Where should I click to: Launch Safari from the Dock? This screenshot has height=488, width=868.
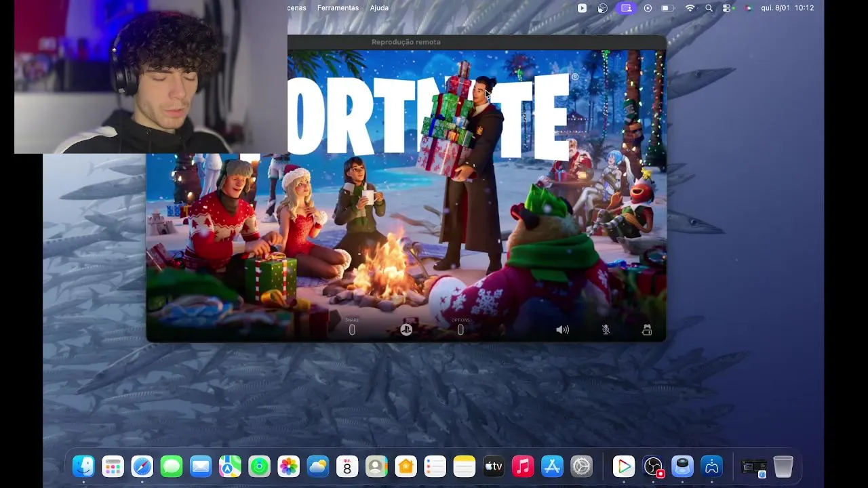[142, 466]
